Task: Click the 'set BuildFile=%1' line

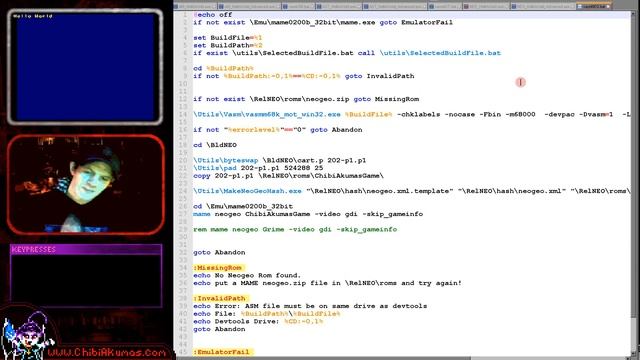Action: (x=228, y=38)
